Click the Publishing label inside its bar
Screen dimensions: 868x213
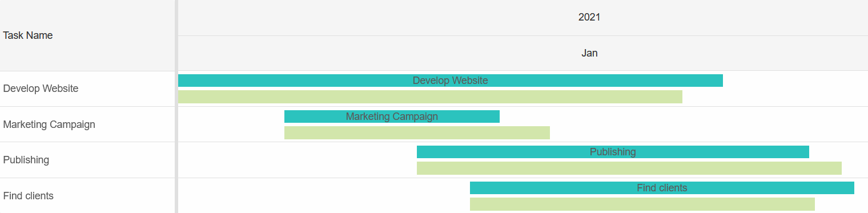[613, 152]
